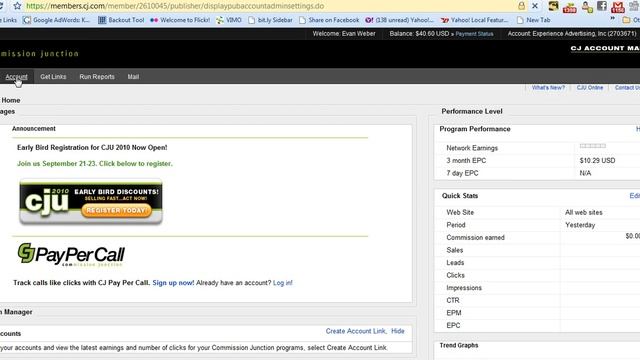The width and height of the screenshot is (640, 360).
Task: Click the padlock security icon
Action: [521, 6]
